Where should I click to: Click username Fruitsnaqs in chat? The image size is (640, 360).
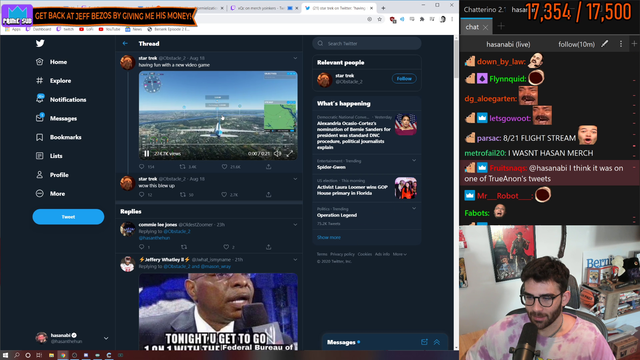(508, 168)
